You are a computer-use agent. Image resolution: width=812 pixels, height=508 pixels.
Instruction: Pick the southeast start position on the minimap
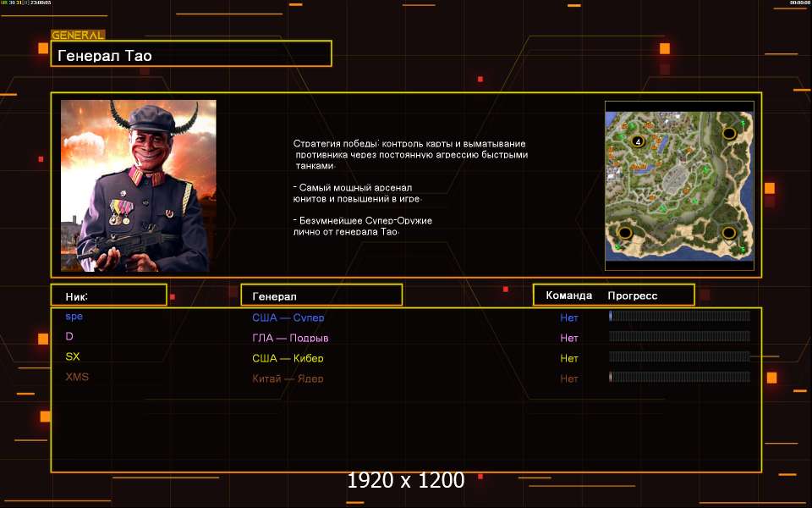coord(728,233)
